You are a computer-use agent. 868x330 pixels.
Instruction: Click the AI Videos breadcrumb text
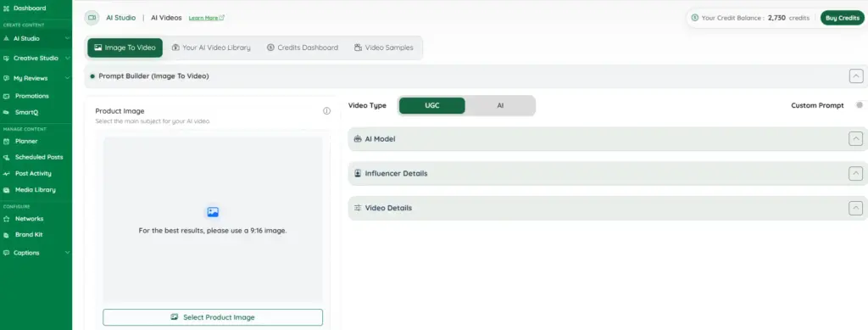pyautogui.click(x=166, y=18)
